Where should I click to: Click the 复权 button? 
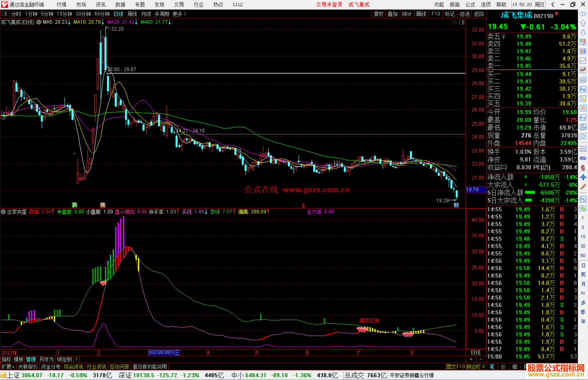[x=379, y=14]
